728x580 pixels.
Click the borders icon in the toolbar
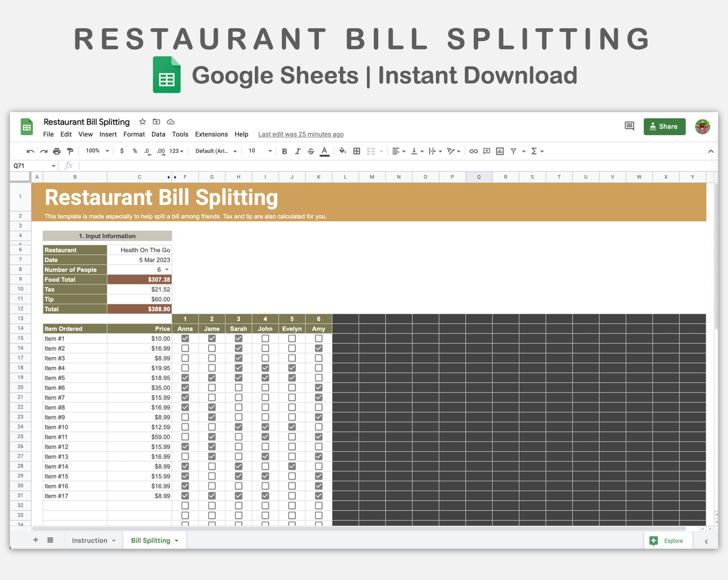(x=356, y=151)
